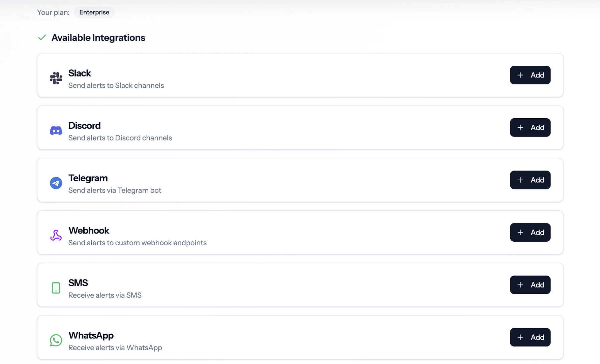
Task: Click the green checkmark beside Available Integrations
Action: [x=42, y=37]
